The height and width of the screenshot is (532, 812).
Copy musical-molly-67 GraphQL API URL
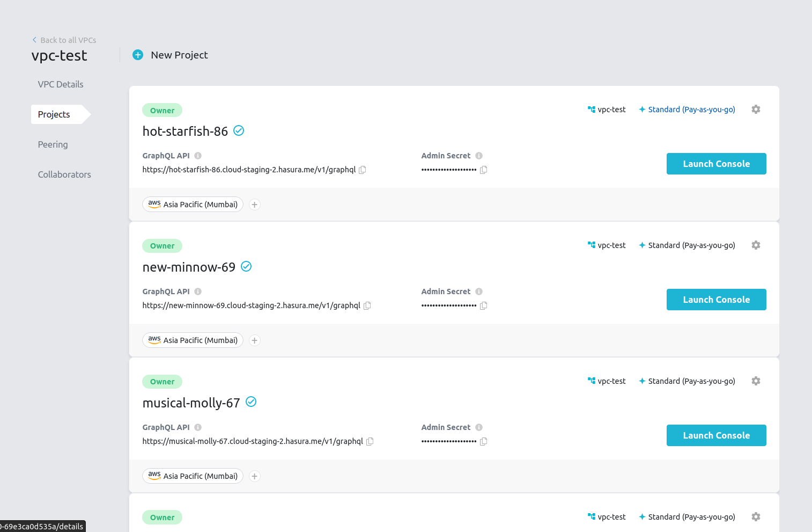[x=370, y=441]
